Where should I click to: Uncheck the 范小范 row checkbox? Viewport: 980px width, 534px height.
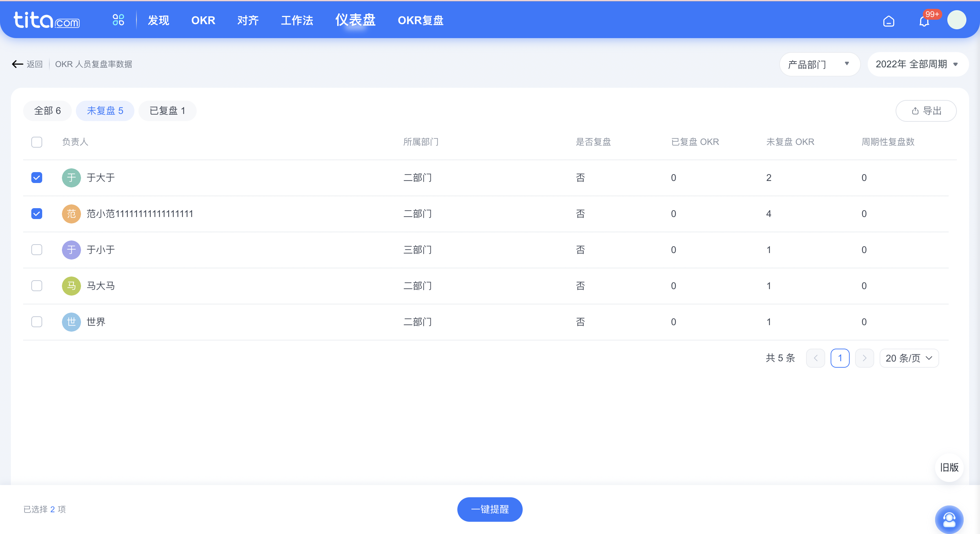pyautogui.click(x=36, y=214)
